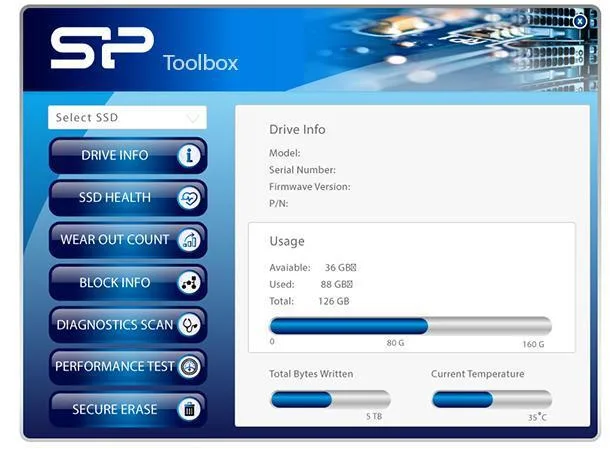Click the stethoscope icon on Diagnostics Scan
The height and width of the screenshot is (453, 611).
[189, 325]
